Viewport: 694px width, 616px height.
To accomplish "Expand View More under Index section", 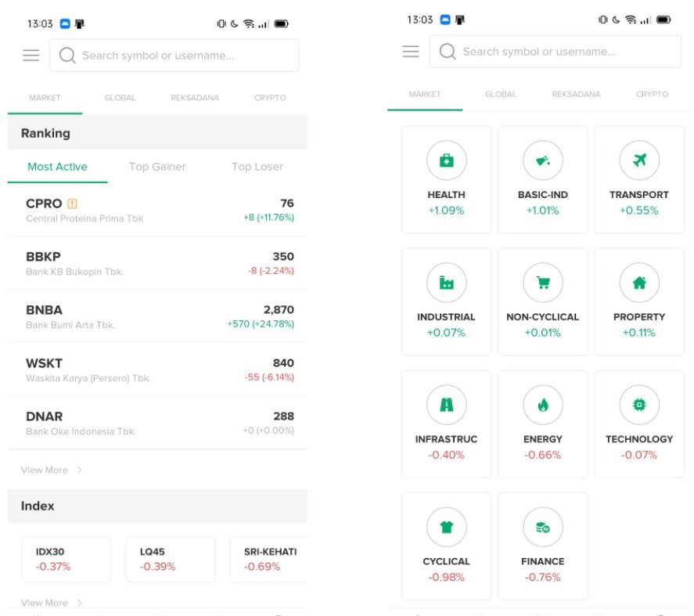I will click(x=52, y=603).
